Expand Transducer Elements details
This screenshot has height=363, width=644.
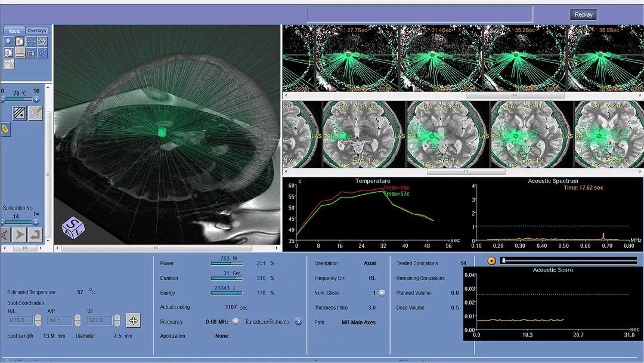(298, 322)
